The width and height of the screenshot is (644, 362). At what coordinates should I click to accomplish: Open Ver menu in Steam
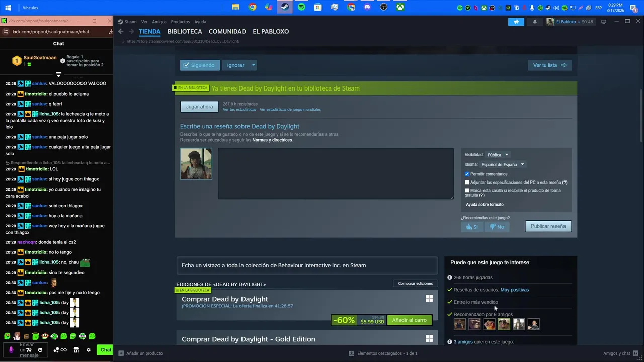144,22
